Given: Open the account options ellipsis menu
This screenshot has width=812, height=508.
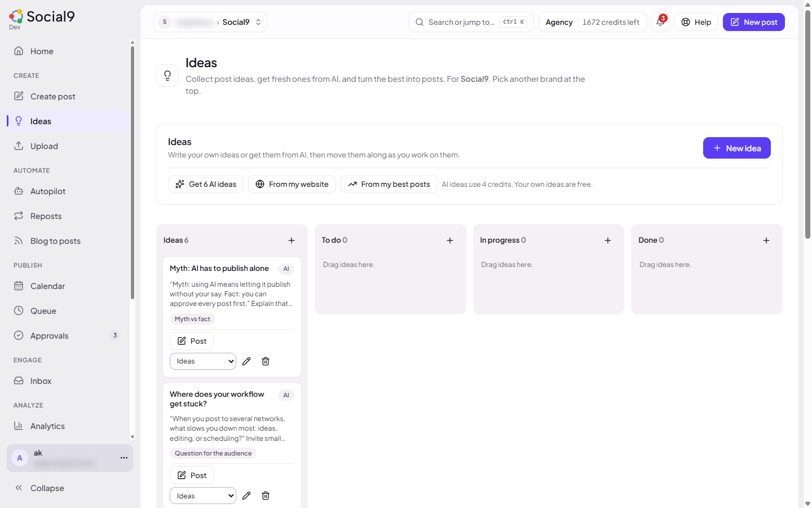Looking at the screenshot, I should 124,458.
